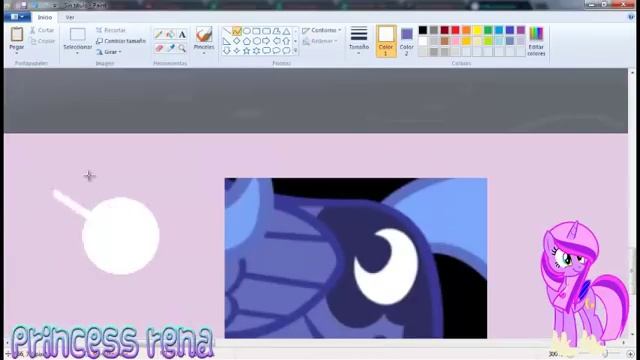
Task: Pick the pink color swatch
Action: click(456, 41)
